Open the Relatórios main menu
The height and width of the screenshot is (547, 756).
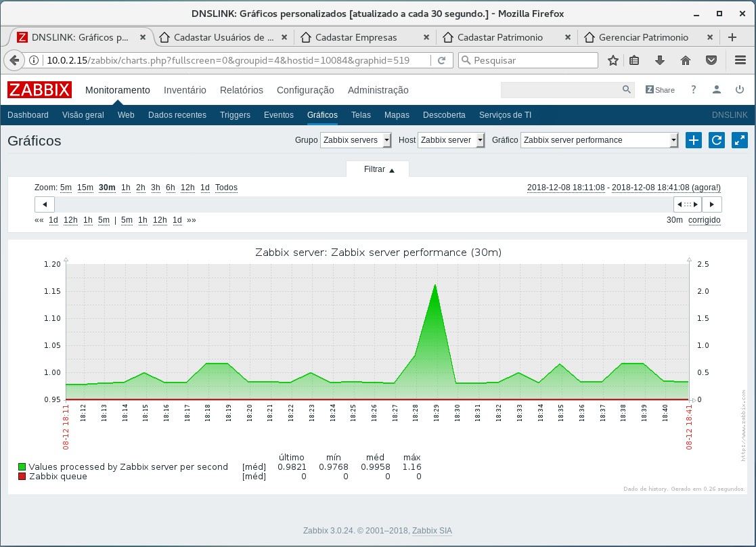click(x=242, y=90)
